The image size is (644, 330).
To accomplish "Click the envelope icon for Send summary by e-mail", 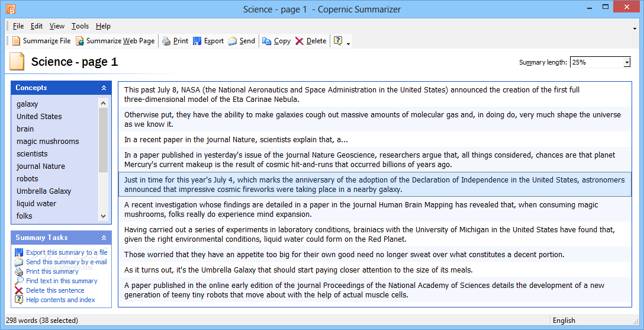I will pyautogui.click(x=19, y=262).
